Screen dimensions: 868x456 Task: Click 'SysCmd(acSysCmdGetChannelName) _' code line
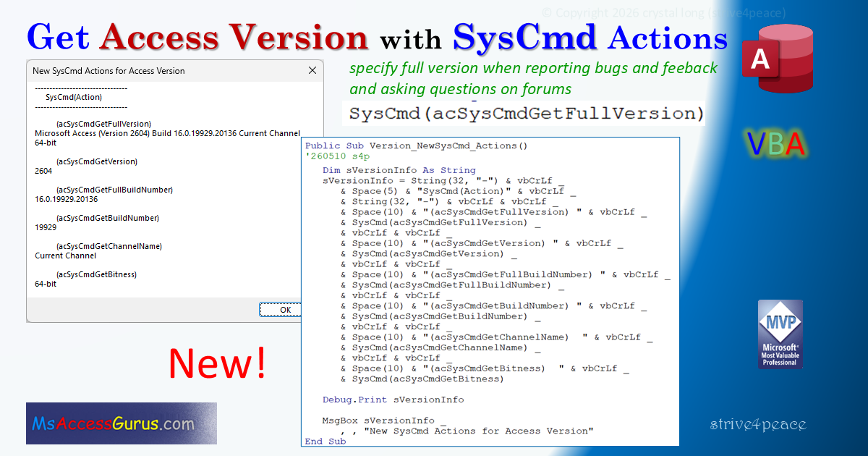pos(441,347)
